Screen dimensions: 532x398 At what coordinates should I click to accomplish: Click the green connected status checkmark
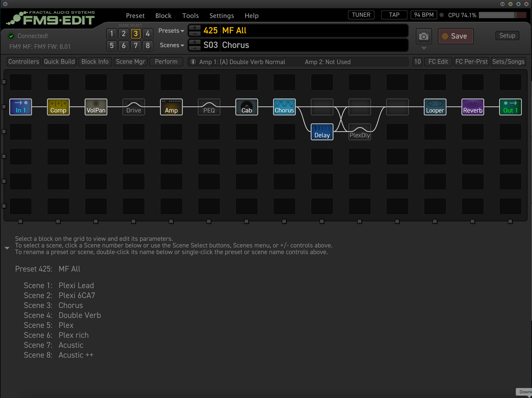(11, 36)
